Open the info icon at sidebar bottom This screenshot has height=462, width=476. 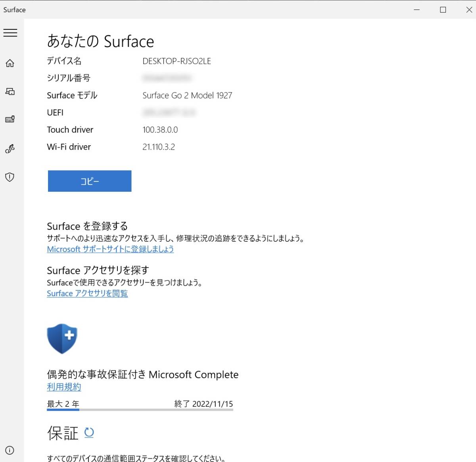(10, 450)
